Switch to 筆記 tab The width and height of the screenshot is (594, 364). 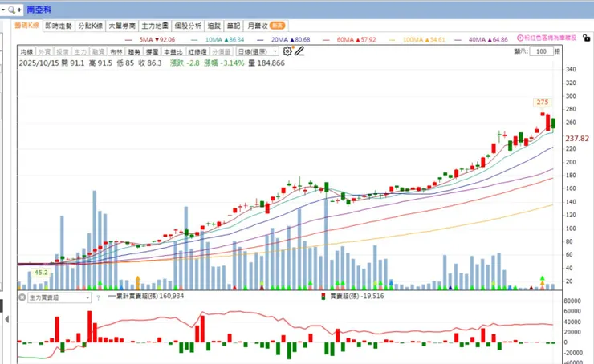[x=234, y=26]
